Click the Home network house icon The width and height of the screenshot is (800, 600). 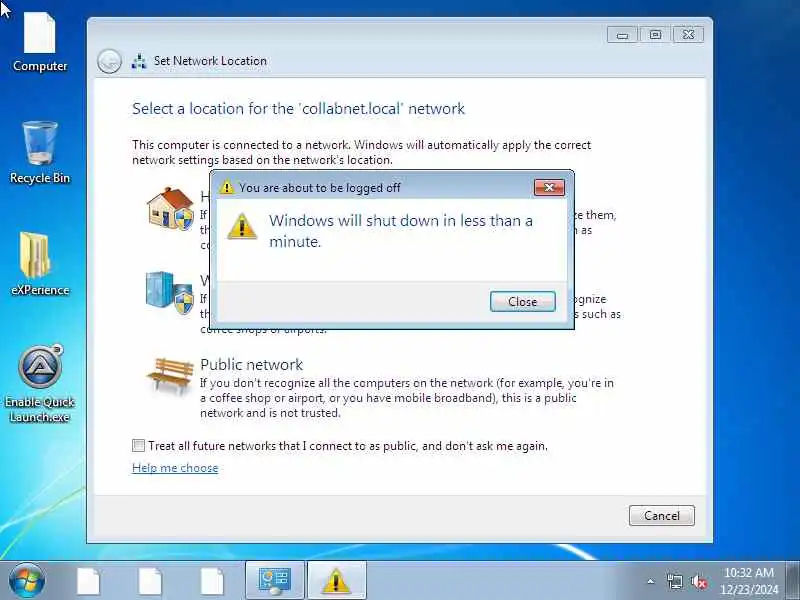point(170,208)
